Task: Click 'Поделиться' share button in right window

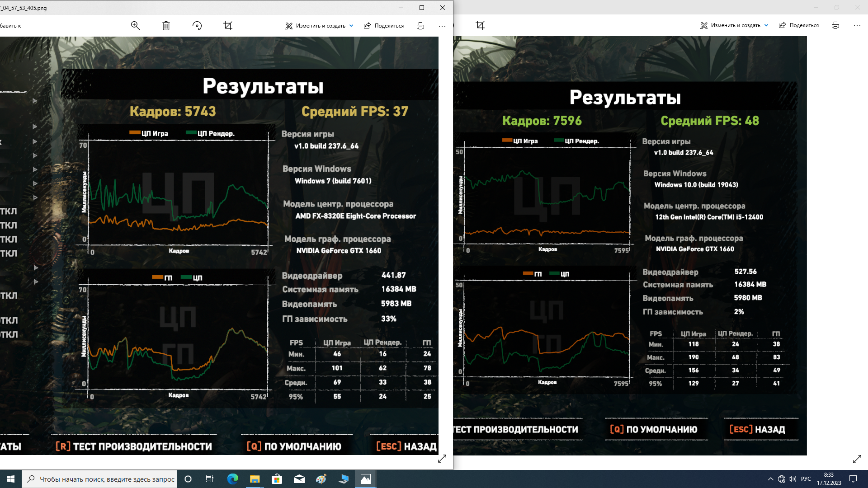Action: tap(799, 25)
